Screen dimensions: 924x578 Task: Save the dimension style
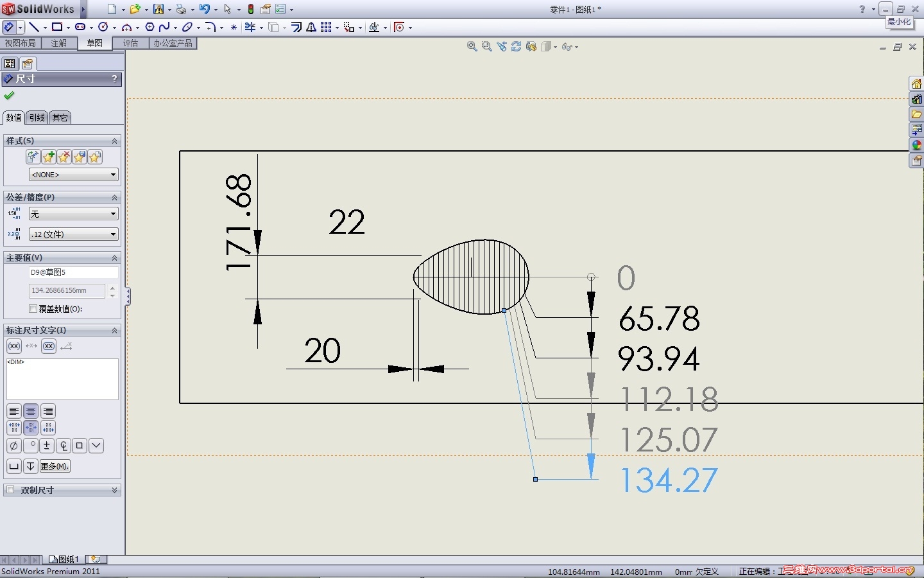(79, 157)
